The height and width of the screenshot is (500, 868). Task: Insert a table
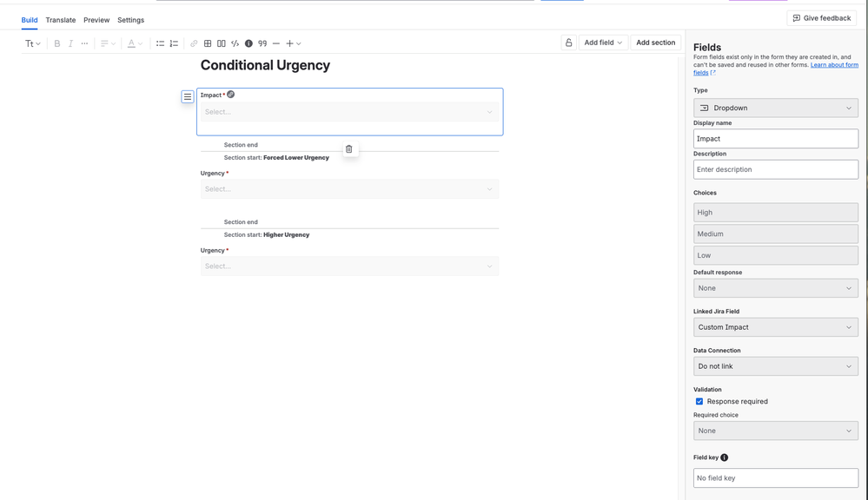pos(208,43)
